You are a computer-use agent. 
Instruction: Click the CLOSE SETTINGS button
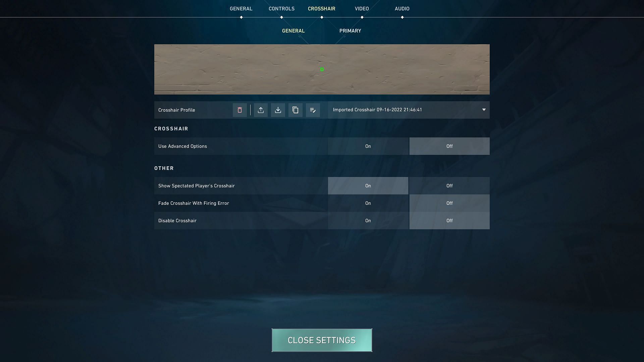(322, 340)
